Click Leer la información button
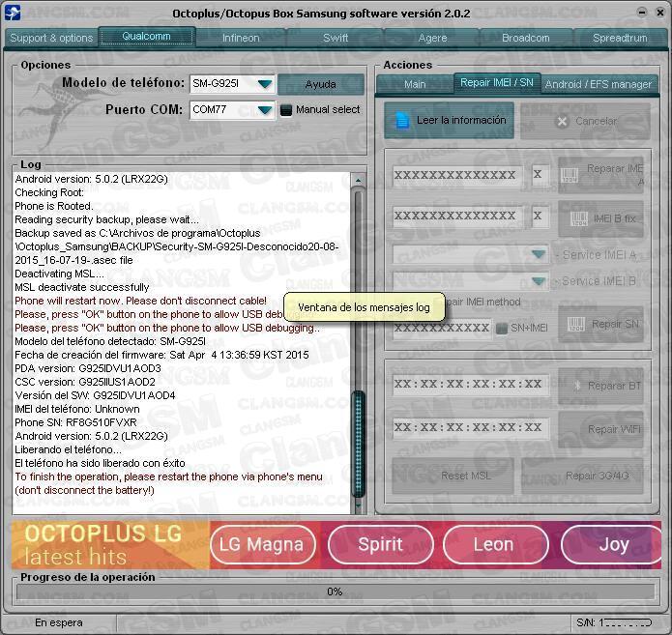 click(x=450, y=121)
